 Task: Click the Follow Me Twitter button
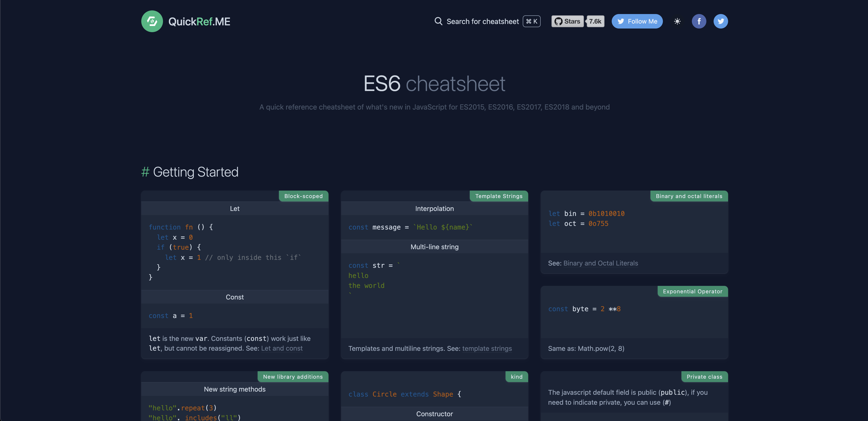point(637,21)
